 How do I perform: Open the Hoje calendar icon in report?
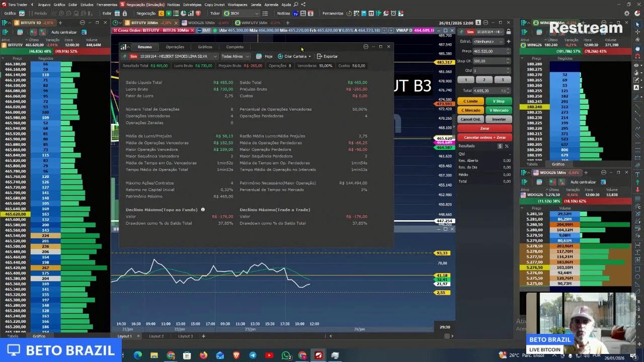tap(259, 56)
